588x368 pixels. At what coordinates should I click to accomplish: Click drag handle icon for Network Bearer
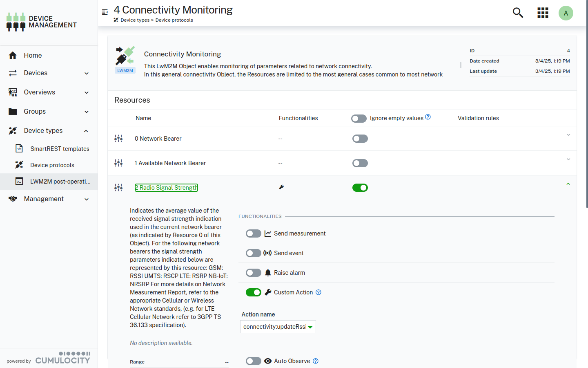pos(118,139)
